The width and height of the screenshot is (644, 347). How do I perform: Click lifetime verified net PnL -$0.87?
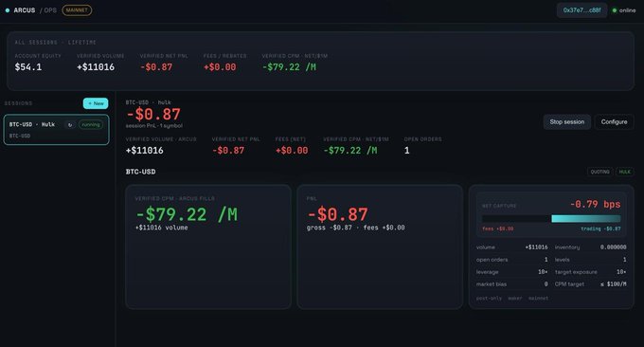tap(156, 67)
